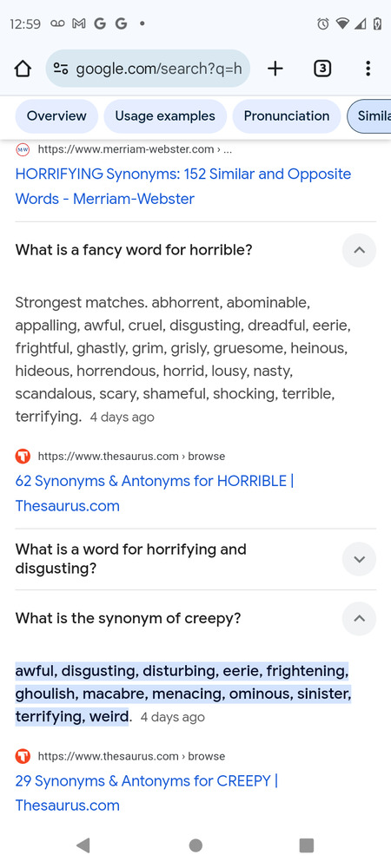Collapse the fancy word for horrible answer
The width and height of the screenshot is (391, 868).
point(359,250)
